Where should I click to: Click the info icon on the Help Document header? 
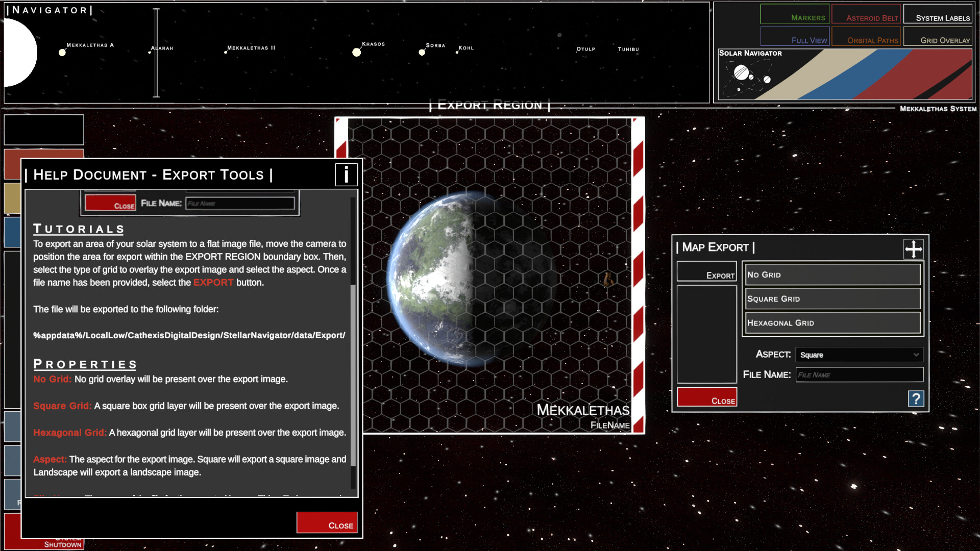coord(346,176)
